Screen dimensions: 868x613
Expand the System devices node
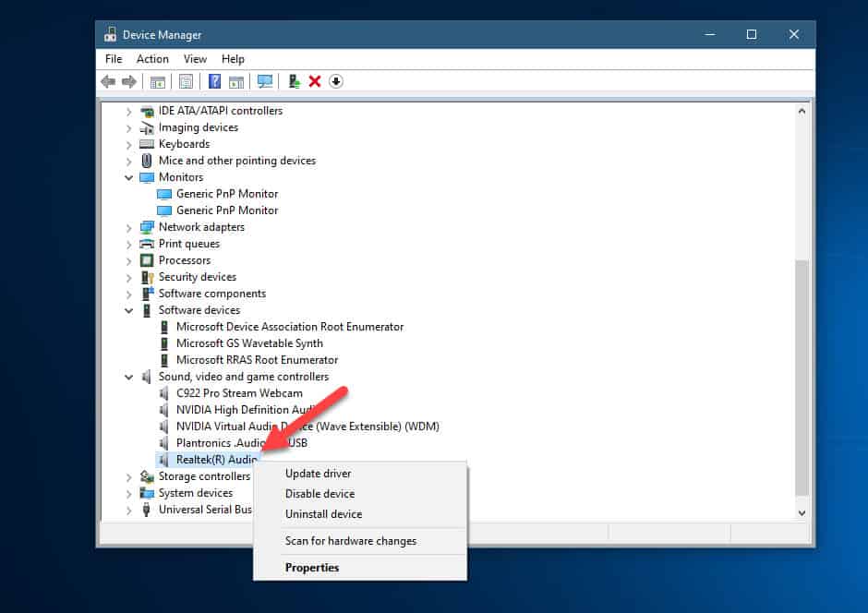click(128, 494)
